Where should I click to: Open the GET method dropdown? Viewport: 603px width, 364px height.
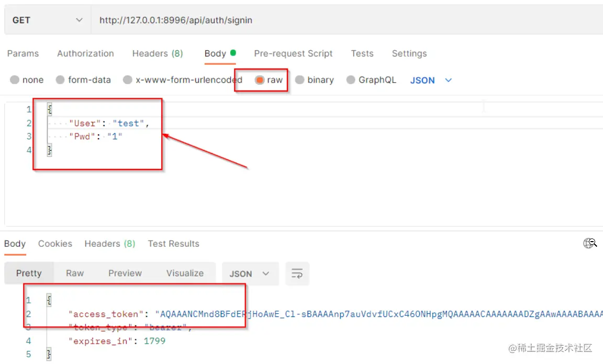[47, 20]
